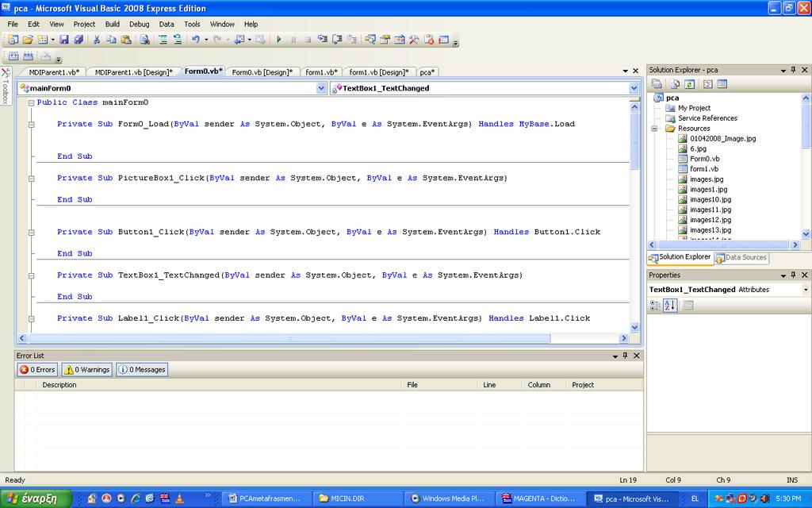Click the Refresh icon in Solution Explorer
The image size is (812, 508).
[x=689, y=84]
